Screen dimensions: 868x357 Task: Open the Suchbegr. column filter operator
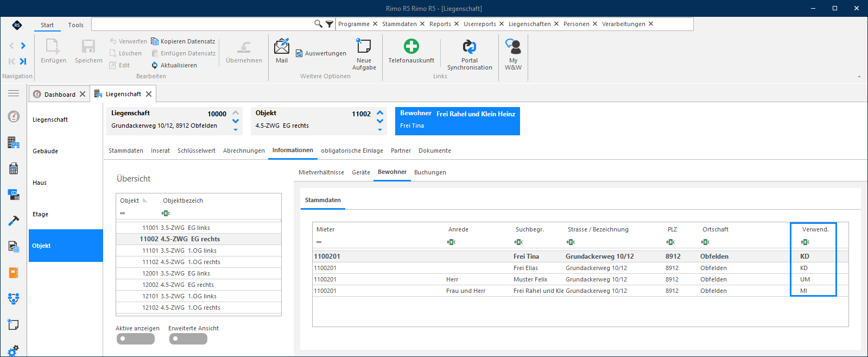point(519,242)
